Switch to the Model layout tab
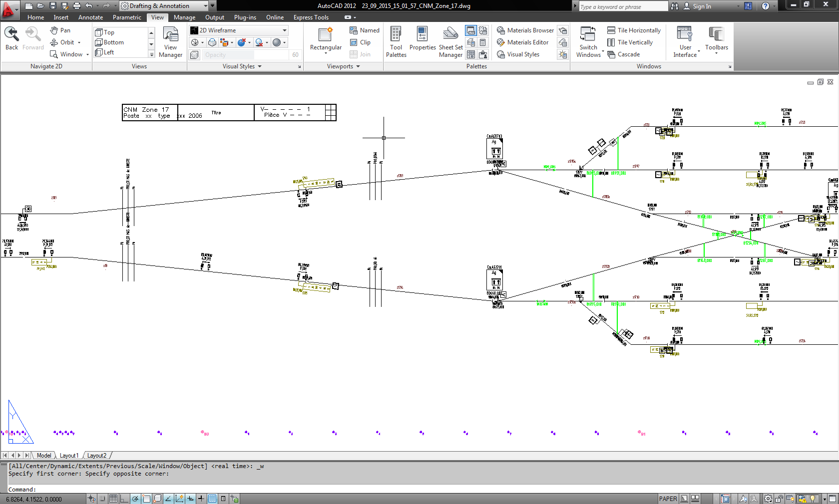Viewport: 839px width, 504px height. pos(44,456)
